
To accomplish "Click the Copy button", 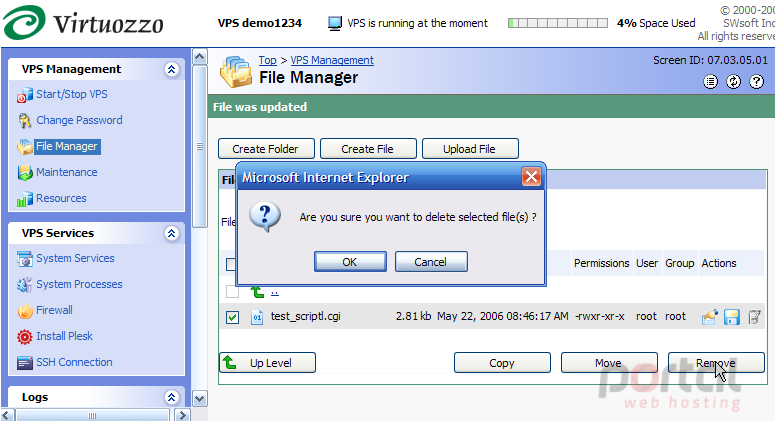I will [x=502, y=363].
